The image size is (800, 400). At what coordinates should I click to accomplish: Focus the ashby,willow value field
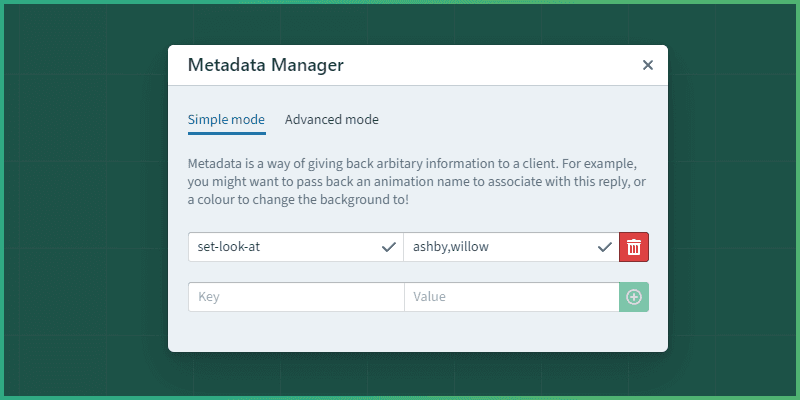pos(500,247)
